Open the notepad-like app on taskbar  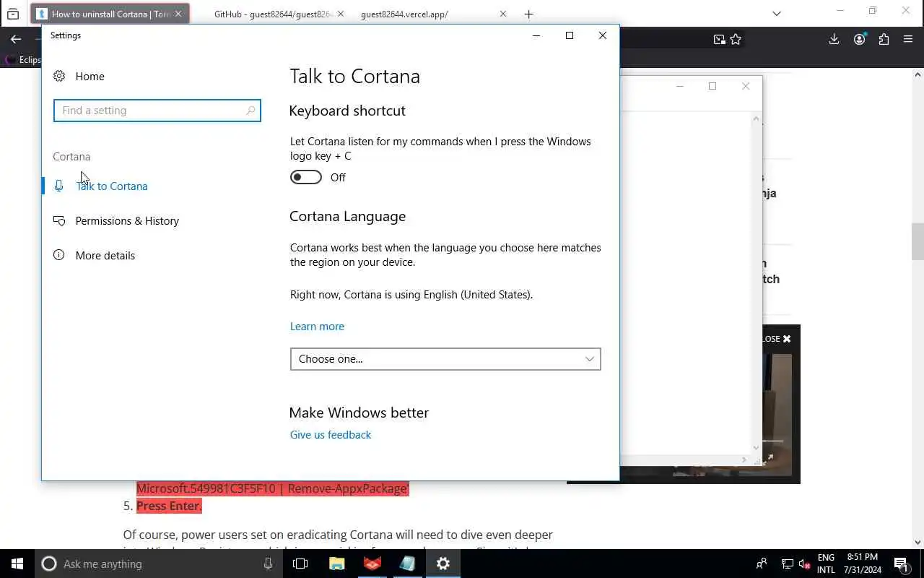point(408,564)
